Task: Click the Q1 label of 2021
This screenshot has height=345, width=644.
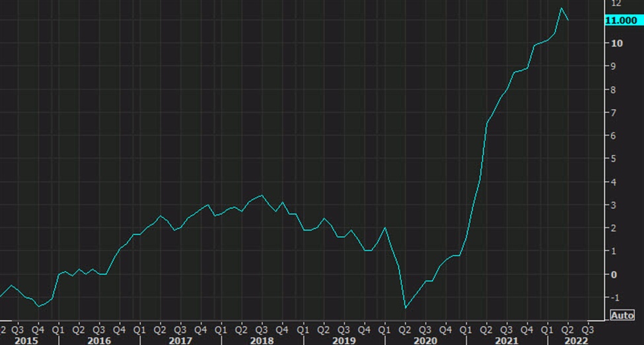Action: (x=466, y=330)
